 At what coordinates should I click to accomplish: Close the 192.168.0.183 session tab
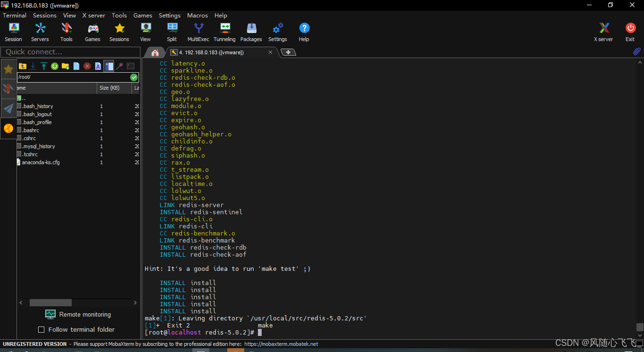[x=270, y=52]
